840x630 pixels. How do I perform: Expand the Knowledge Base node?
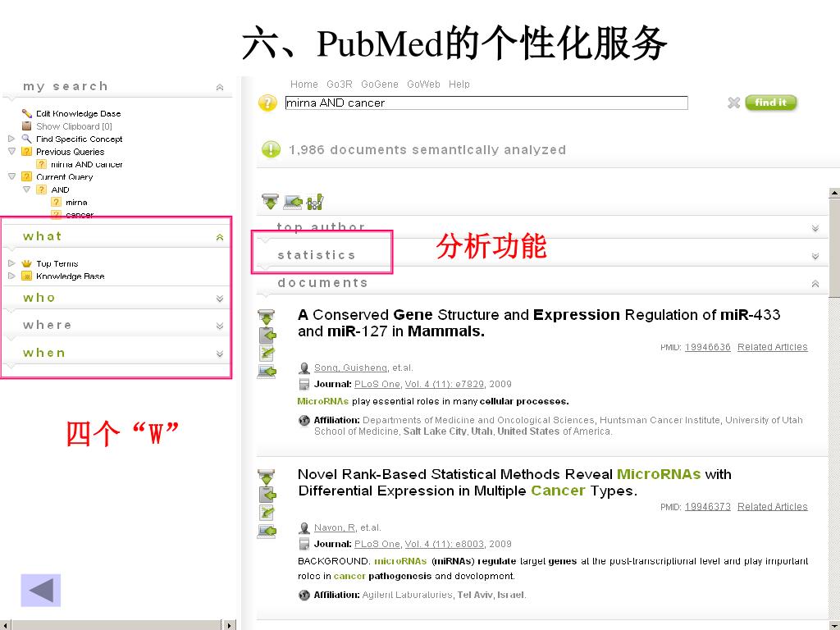(x=11, y=276)
